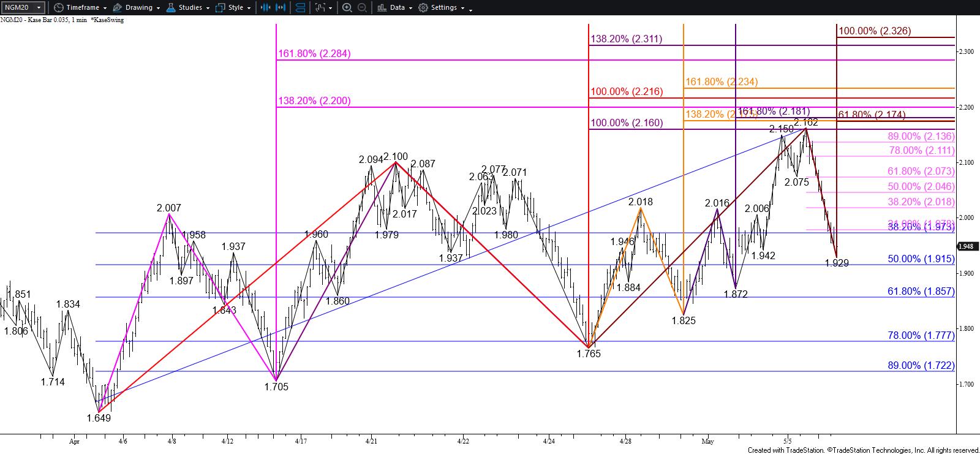Click the 1.700 price axis label

pyautogui.click(x=967, y=384)
